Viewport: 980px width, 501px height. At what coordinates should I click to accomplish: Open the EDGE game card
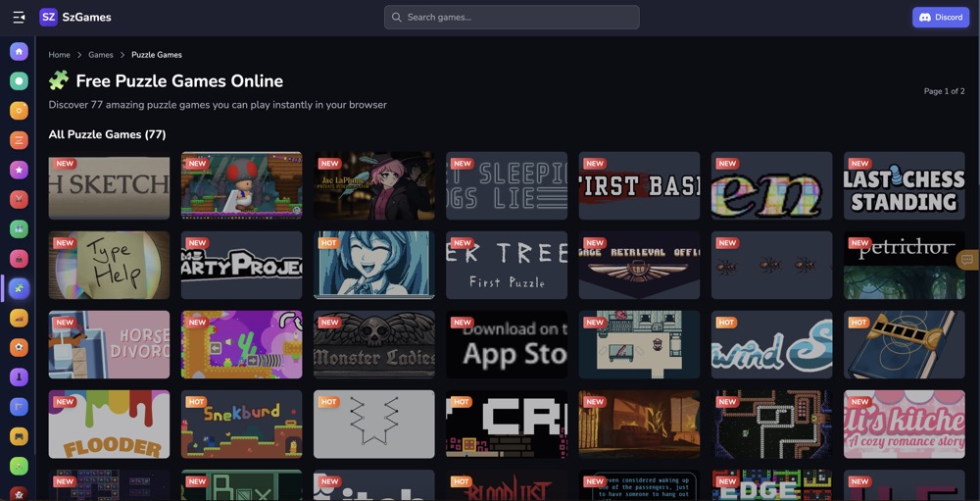771,485
